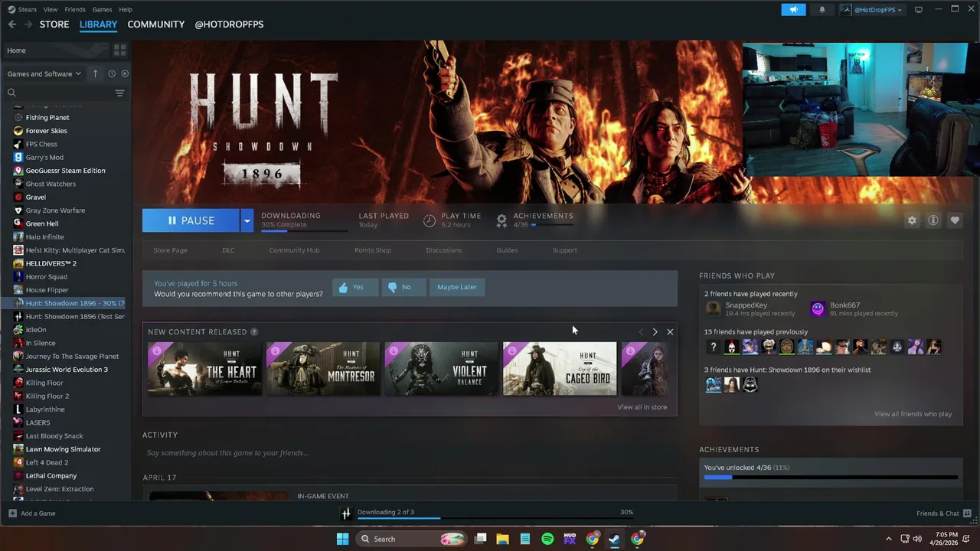Click in the library search field
Screen dimensions: 980x551
59,93
